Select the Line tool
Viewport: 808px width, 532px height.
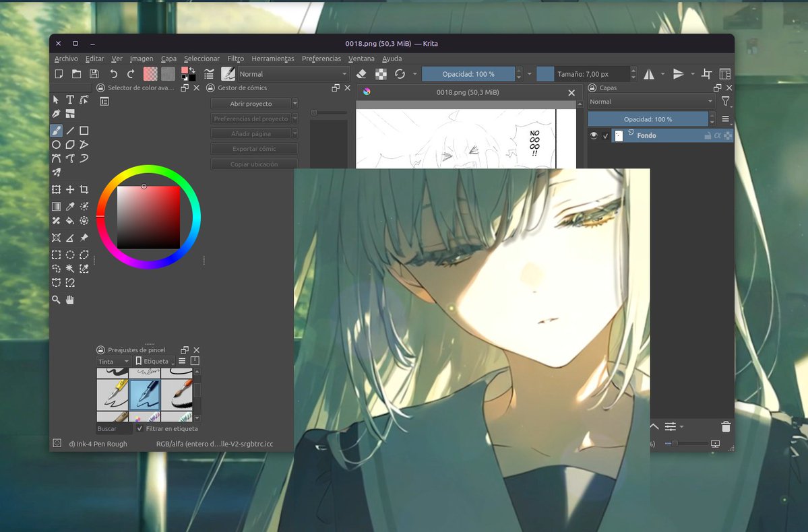tap(70, 131)
